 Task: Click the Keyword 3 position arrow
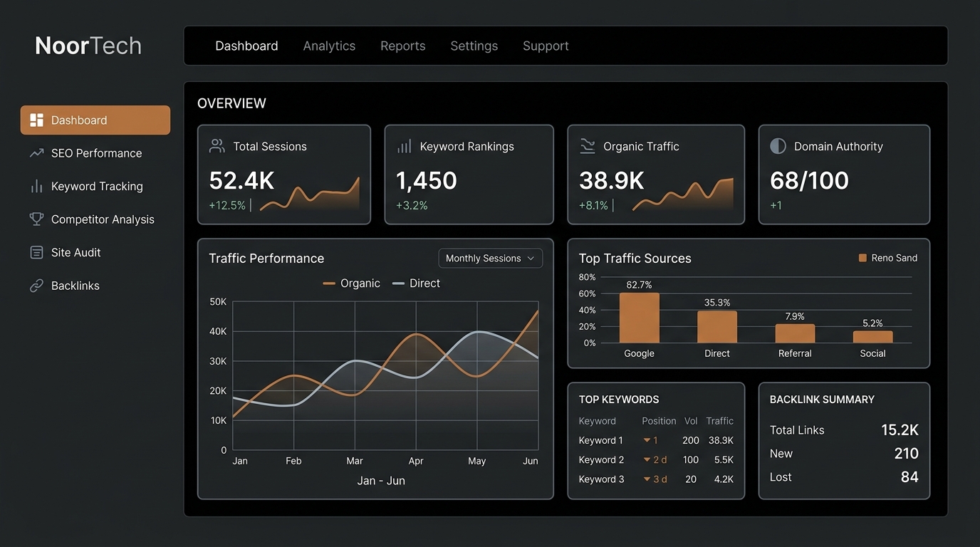[647, 479]
